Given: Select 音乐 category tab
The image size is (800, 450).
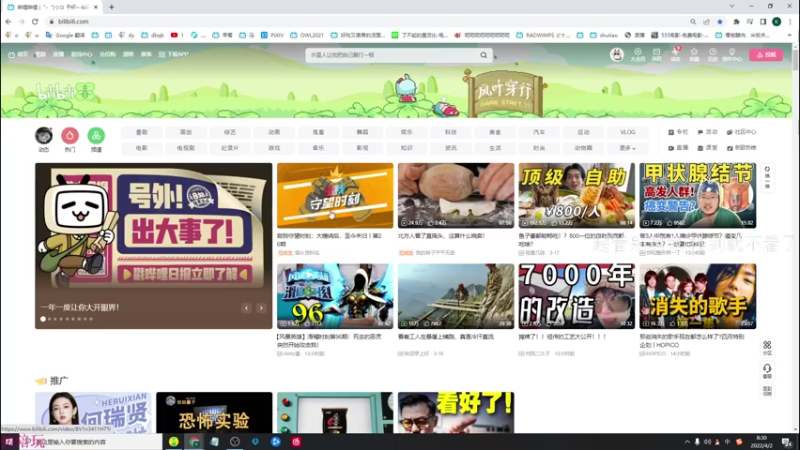Looking at the screenshot, I should click(318, 148).
